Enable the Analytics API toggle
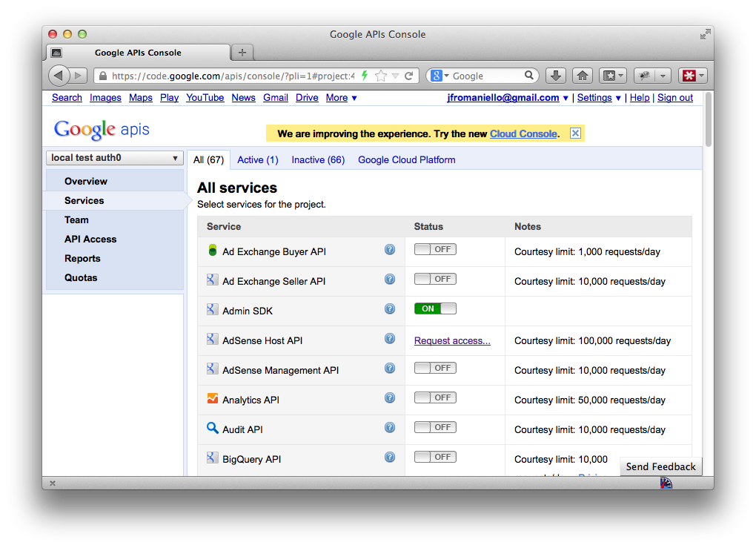Screen dimensions: 756x548 coord(435,398)
